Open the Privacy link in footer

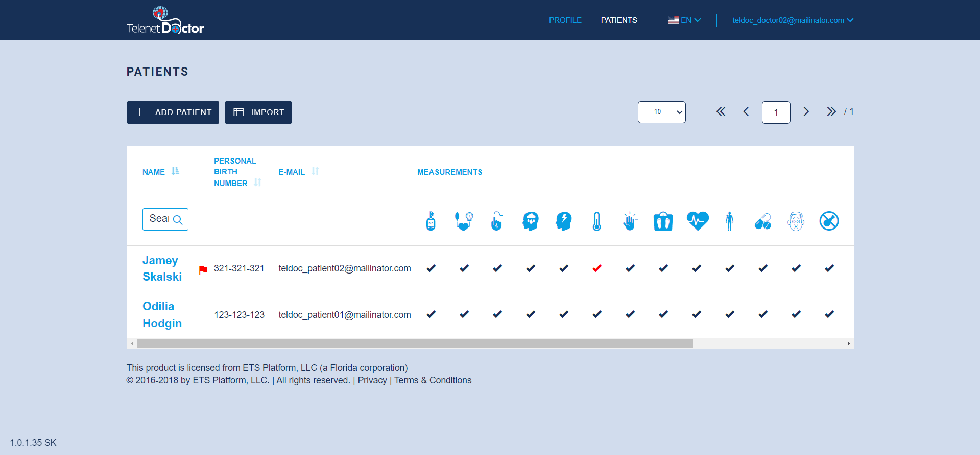tap(372, 380)
